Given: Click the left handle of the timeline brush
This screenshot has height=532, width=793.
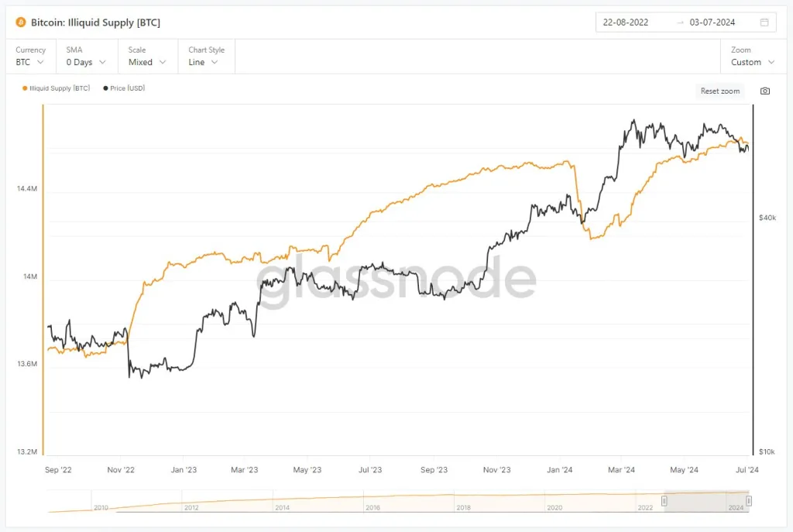Looking at the screenshot, I should [664, 500].
